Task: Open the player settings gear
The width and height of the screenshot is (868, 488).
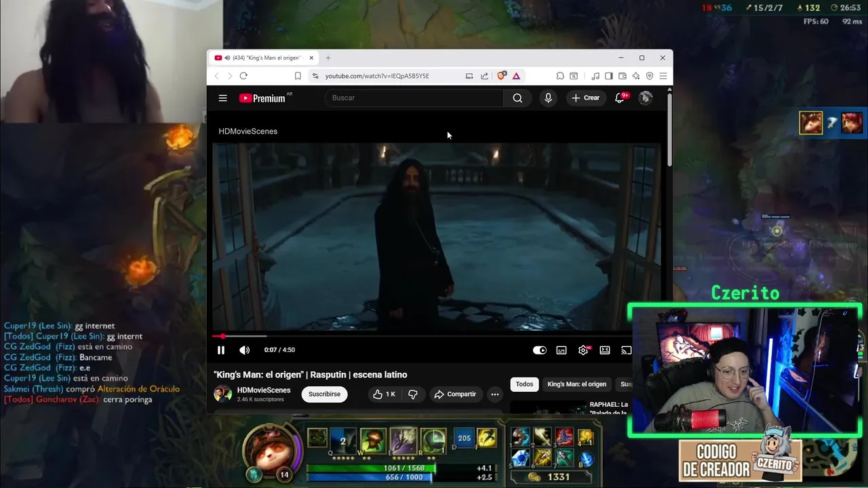Action: [x=583, y=350]
